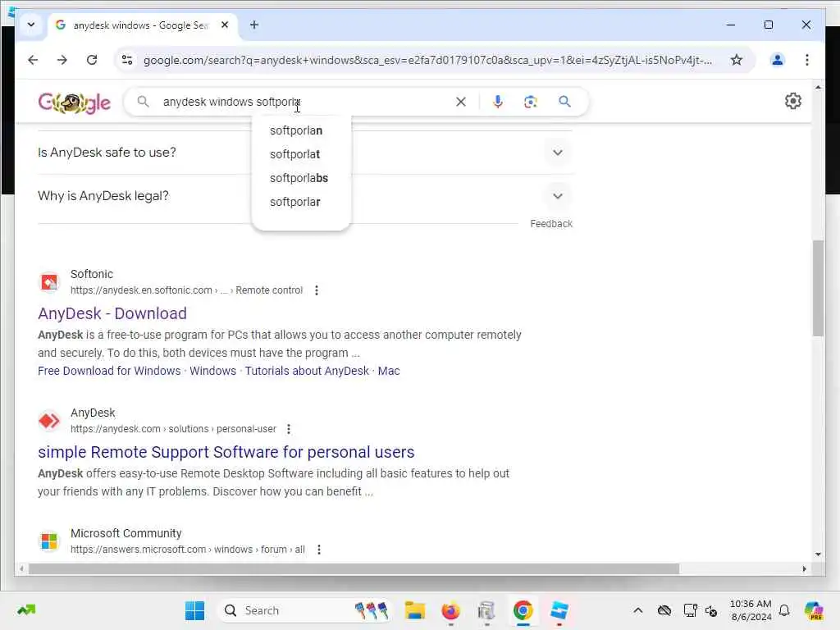Clear the search box with X icon

[x=461, y=102]
